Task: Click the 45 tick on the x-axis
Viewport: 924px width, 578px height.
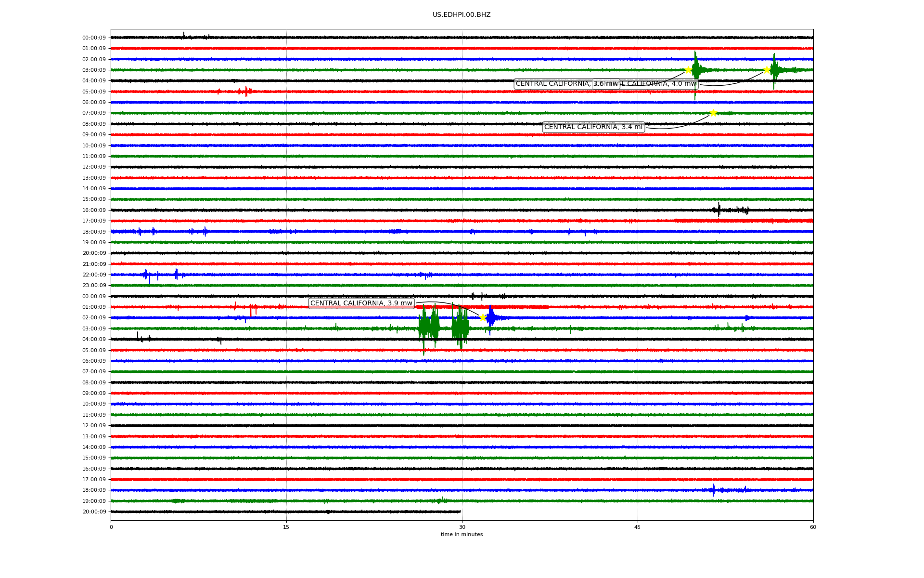Action: (637, 527)
